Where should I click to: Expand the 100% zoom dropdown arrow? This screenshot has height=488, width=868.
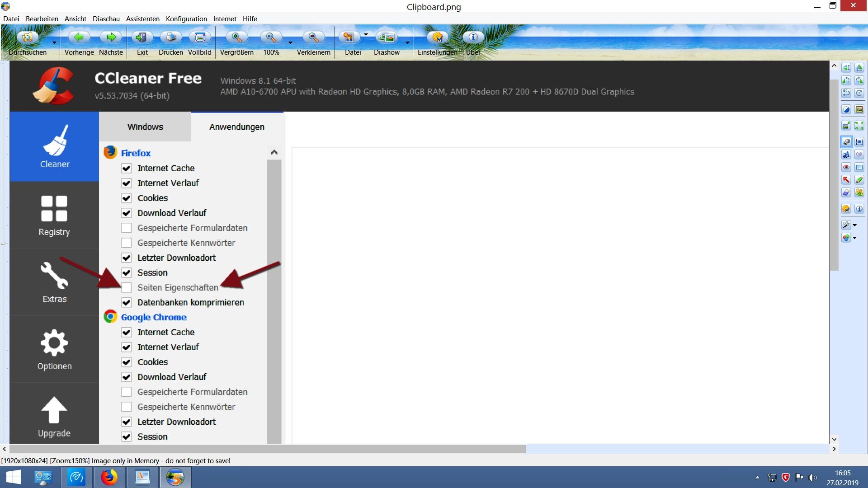tap(290, 43)
